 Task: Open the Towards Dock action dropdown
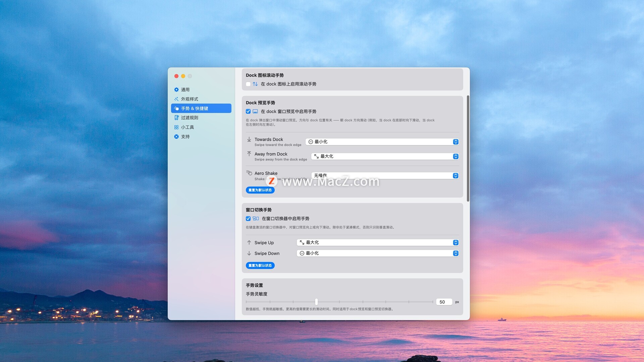tap(382, 142)
